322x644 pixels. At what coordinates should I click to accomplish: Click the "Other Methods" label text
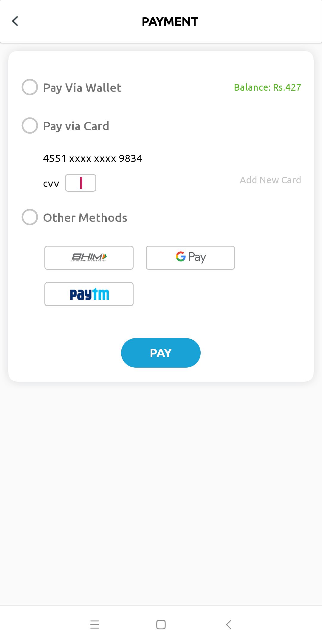(85, 218)
